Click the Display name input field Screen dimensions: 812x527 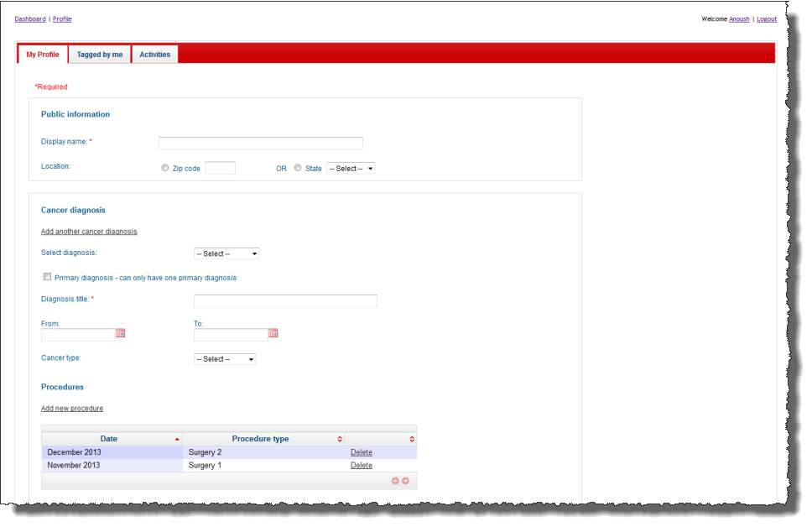pyautogui.click(x=261, y=143)
